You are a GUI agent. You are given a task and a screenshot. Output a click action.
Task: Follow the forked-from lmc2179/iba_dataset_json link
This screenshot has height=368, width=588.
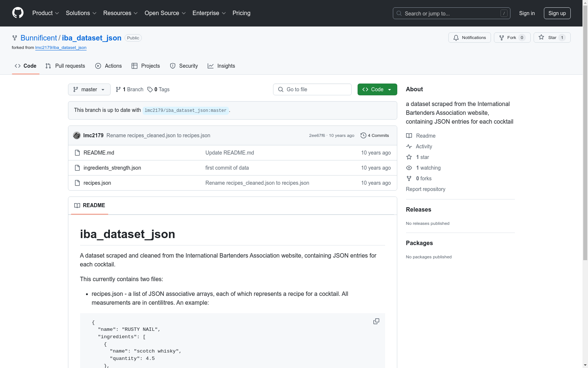61,47
